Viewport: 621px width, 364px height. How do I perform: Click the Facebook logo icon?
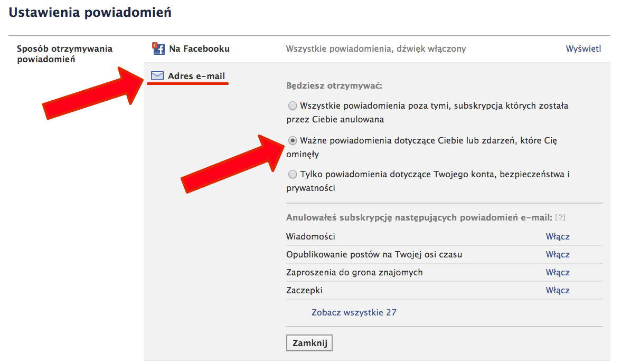click(x=158, y=49)
